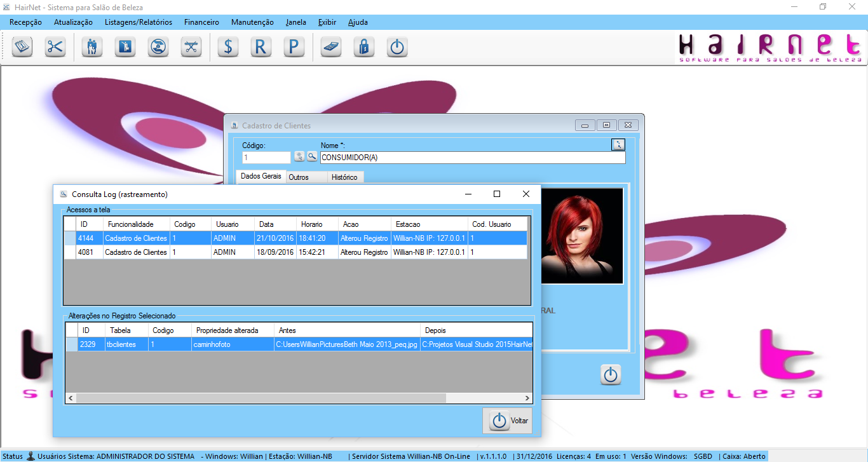
Task: Click the Antes column header
Action: click(347, 330)
